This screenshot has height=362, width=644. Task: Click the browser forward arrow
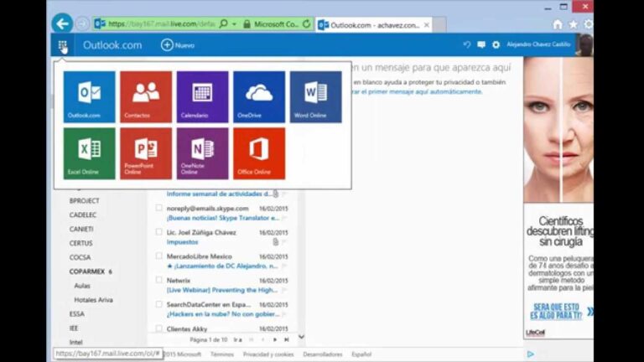(82, 23)
